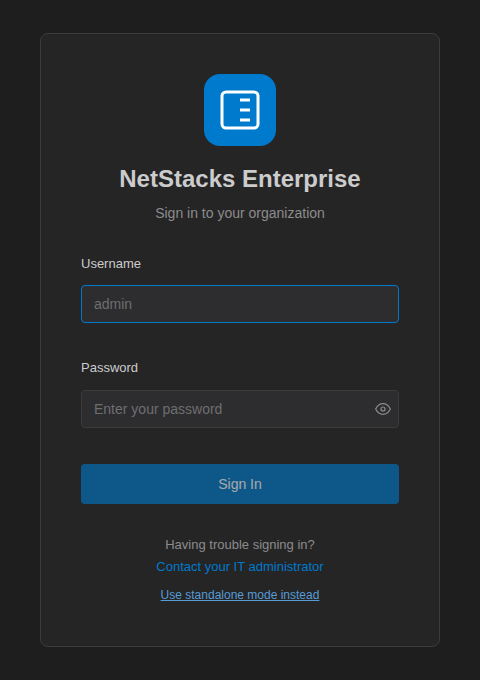The image size is (480, 680).
Task: Click the Username label
Action: [111, 264]
